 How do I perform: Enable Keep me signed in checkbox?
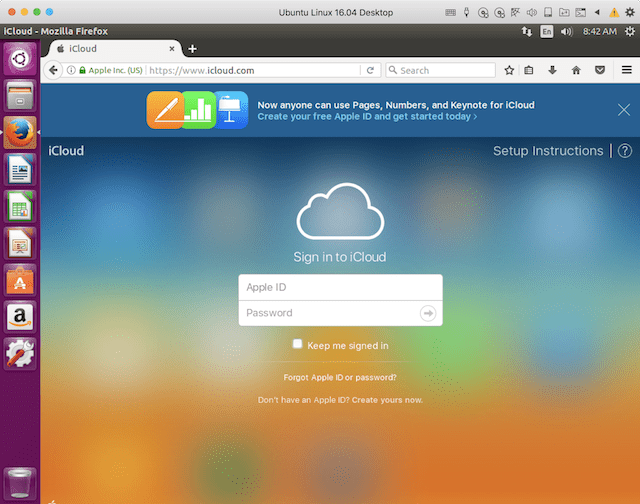pos(297,344)
